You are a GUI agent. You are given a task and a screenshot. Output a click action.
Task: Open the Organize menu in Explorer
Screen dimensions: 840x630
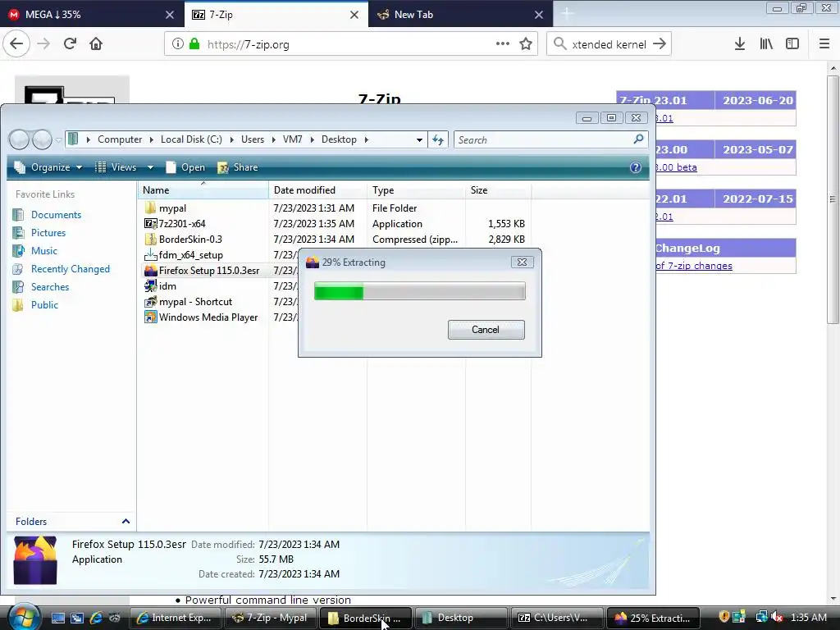point(48,167)
